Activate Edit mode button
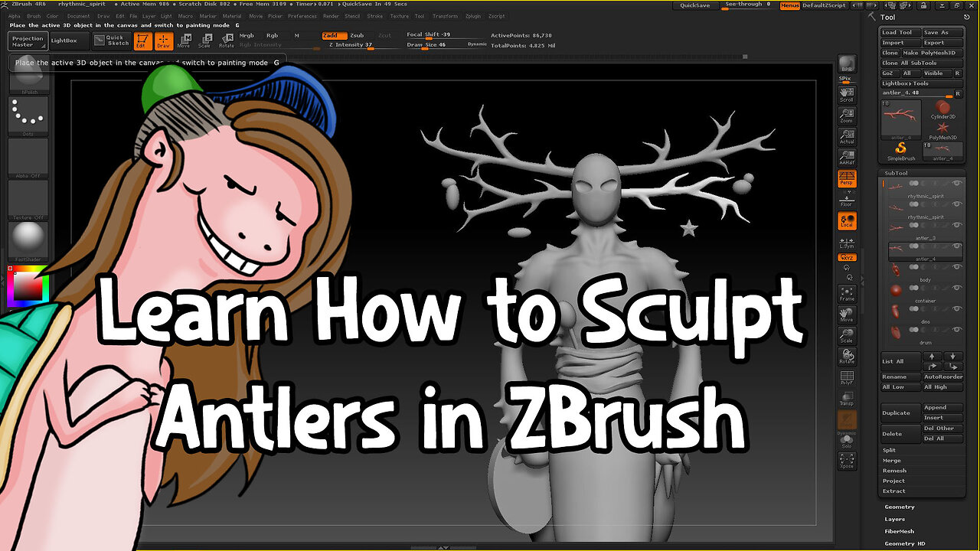Image resolution: width=980 pixels, height=551 pixels. (142, 41)
